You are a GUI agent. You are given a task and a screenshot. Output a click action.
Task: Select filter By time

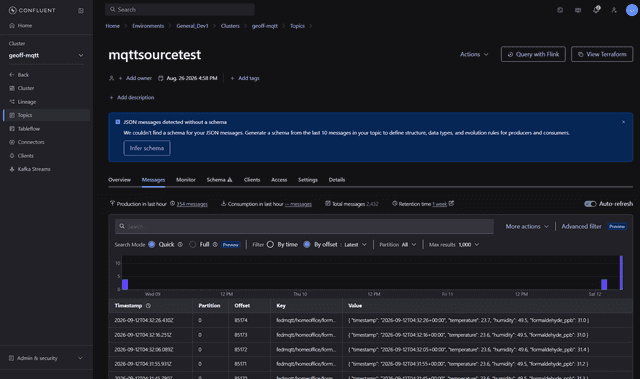[270, 244]
